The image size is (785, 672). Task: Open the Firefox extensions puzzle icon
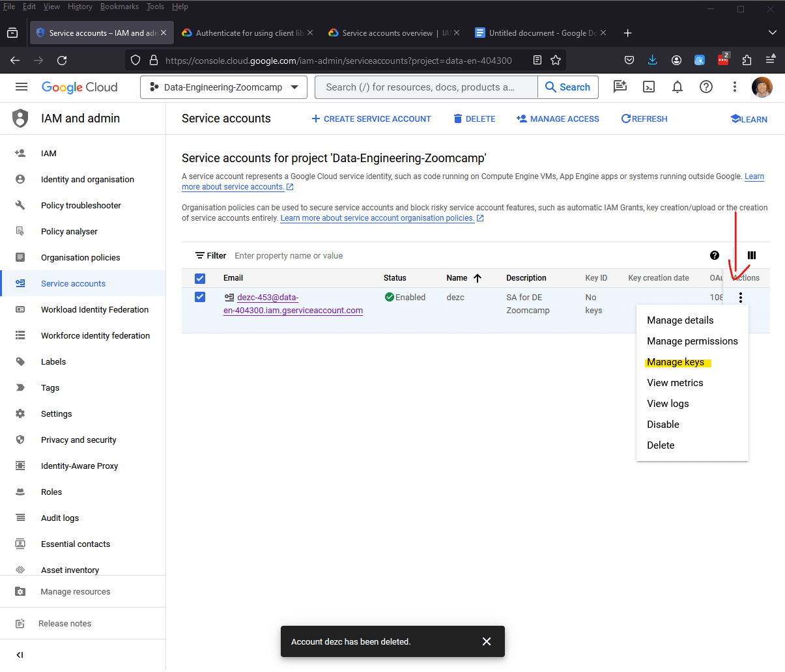pos(747,60)
